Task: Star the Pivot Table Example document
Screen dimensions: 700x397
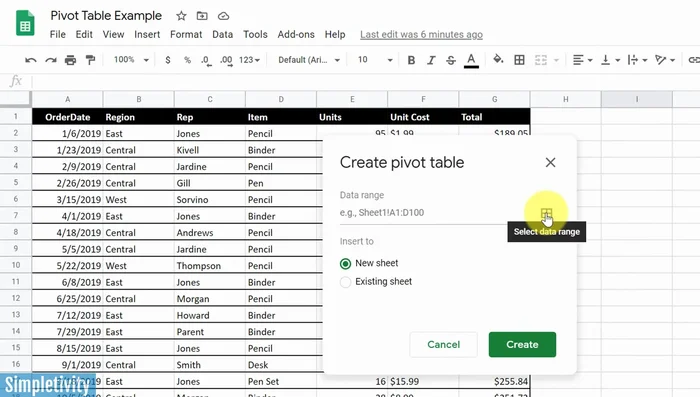Action: [x=181, y=16]
